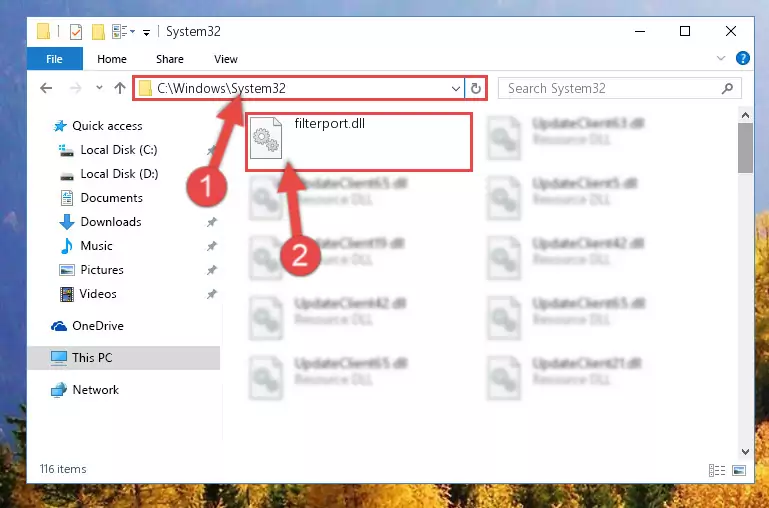Open Help with the blue question icon
Screen dimensions: 769x508
coord(743,58)
